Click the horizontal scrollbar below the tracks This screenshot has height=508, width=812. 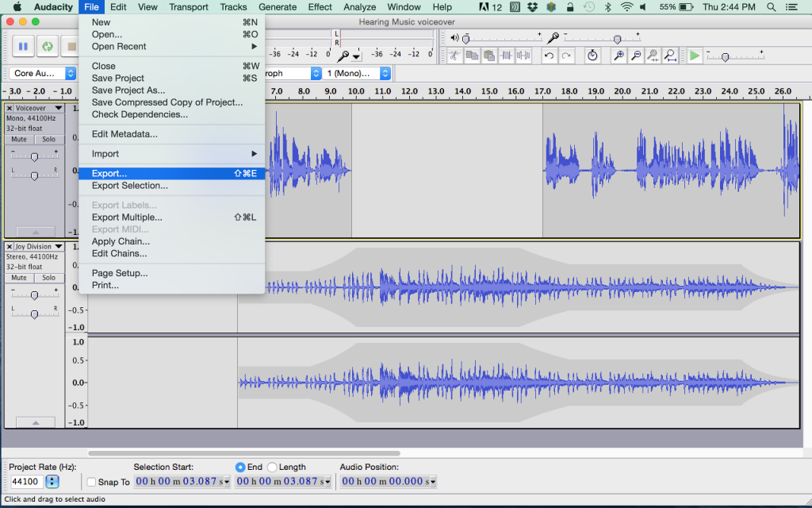(x=244, y=453)
